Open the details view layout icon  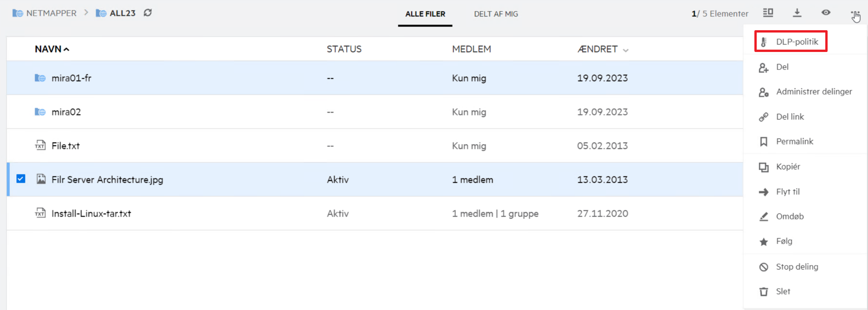768,13
